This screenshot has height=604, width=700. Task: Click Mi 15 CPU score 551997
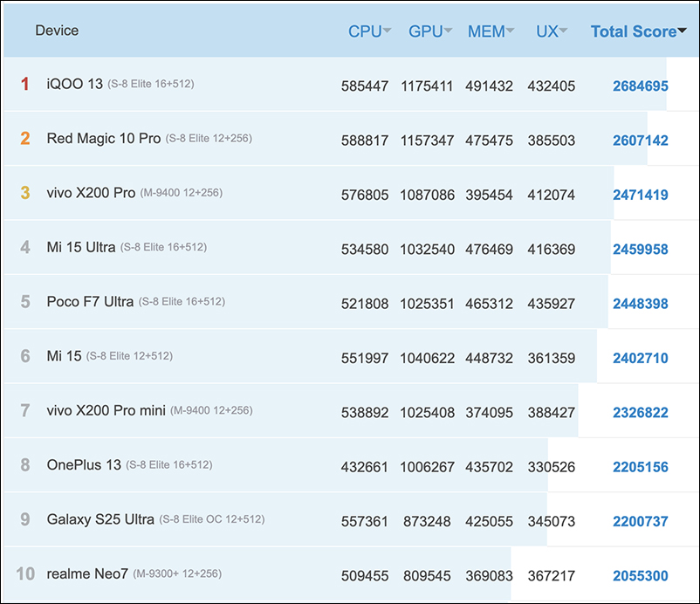click(365, 358)
